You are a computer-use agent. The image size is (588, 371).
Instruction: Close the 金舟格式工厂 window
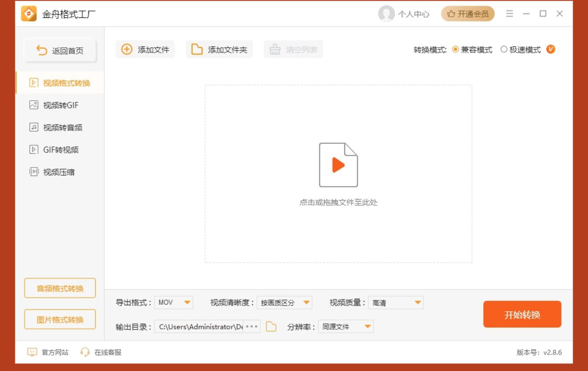tap(560, 14)
